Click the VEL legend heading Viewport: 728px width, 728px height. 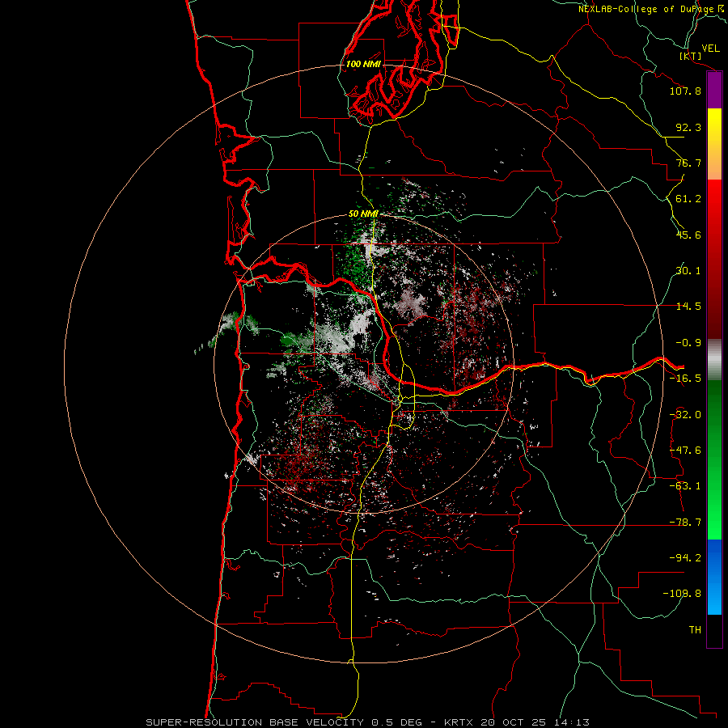tap(710, 49)
